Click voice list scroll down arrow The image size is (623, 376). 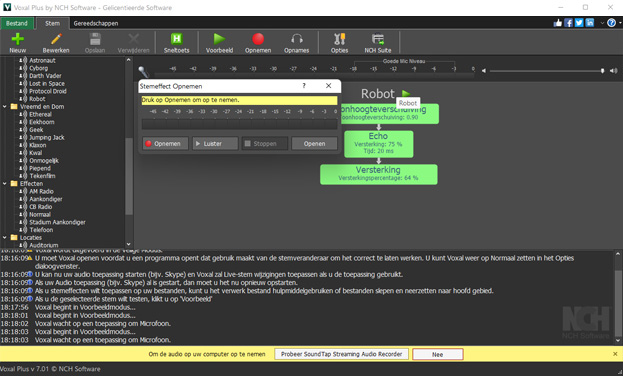pyautogui.click(x=128, y=244)
